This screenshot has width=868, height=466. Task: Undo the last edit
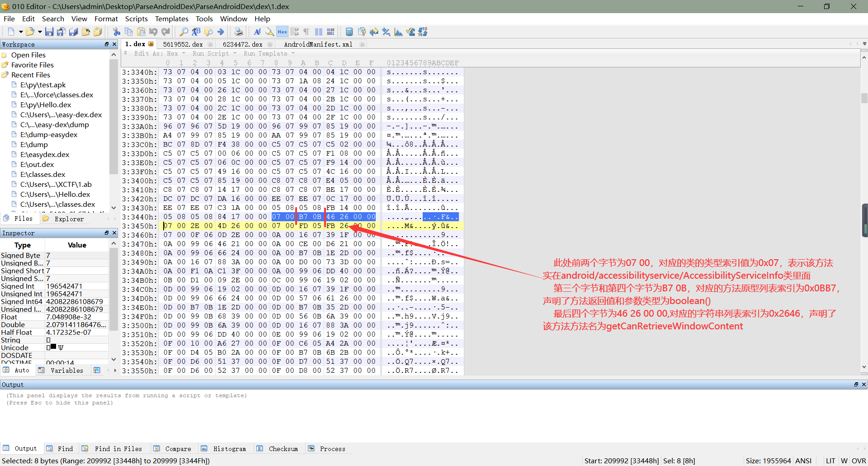153,32
